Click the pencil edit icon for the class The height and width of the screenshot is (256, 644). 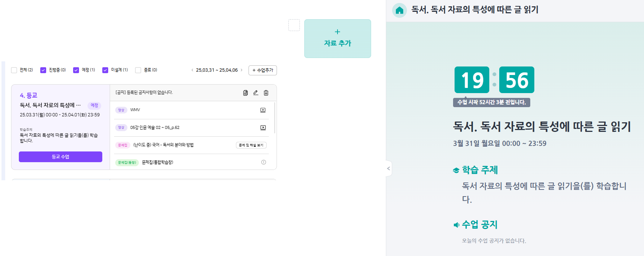(256, 93)
